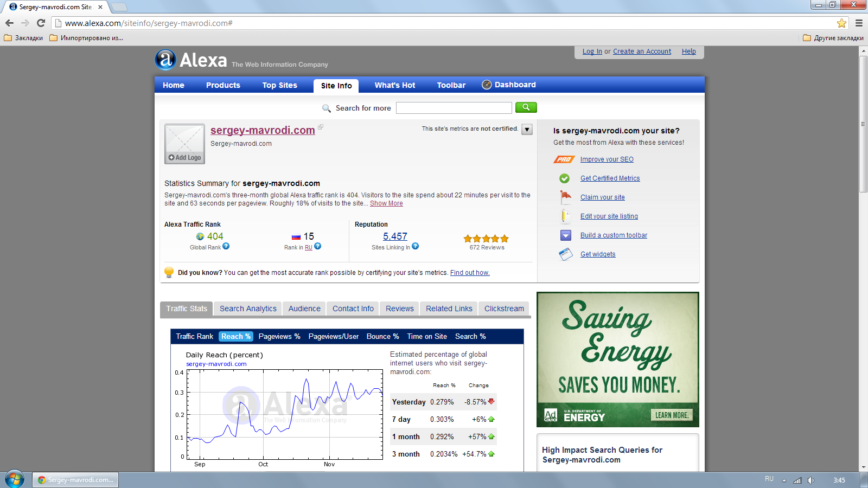This screenshot has height=488, width=868.
Task: Select the Search % chart option
Action: tap(470, 336)
